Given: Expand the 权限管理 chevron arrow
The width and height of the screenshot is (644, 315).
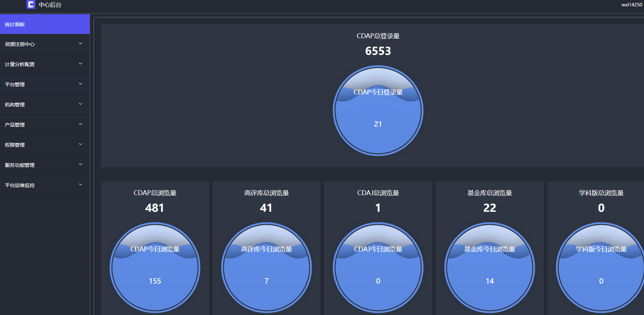Looking at the screenshot, I should 80,144.
